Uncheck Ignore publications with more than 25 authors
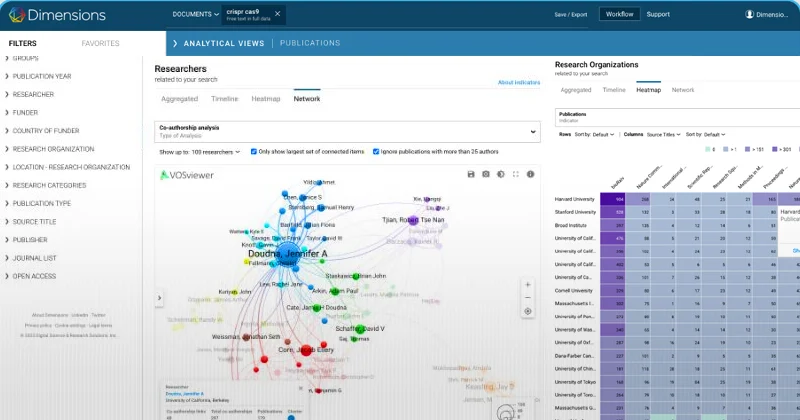800x420 pixels. 376,152
